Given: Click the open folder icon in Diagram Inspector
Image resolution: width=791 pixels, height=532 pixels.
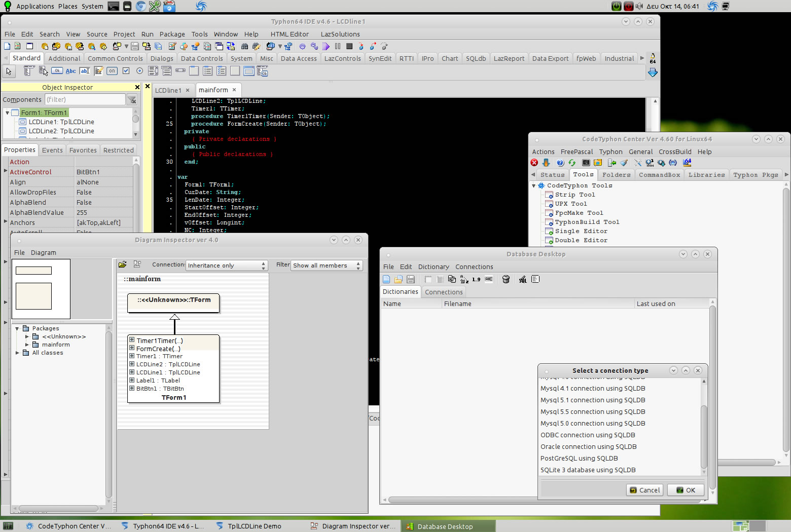Looking at the screenshot, I should point(123,264).
